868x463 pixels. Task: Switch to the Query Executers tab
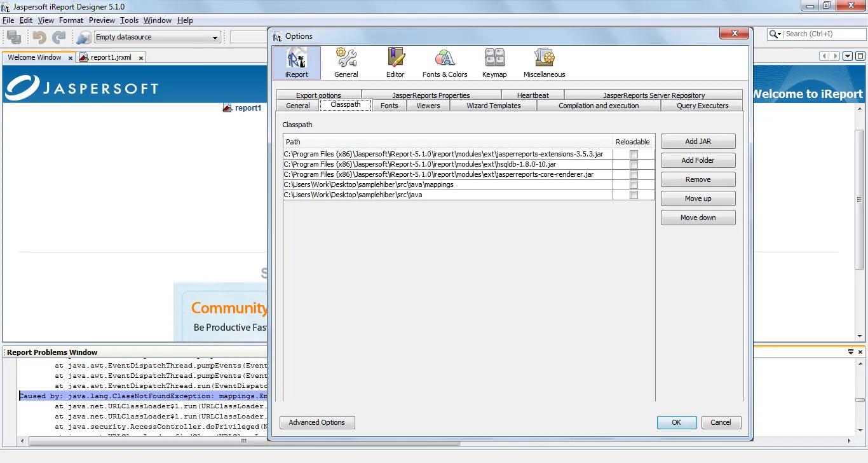pos(703,106)
